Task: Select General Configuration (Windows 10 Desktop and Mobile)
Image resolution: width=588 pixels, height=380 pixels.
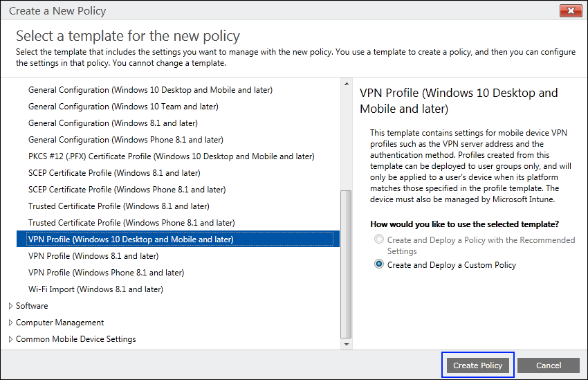Action: click(x=150, y=90)
